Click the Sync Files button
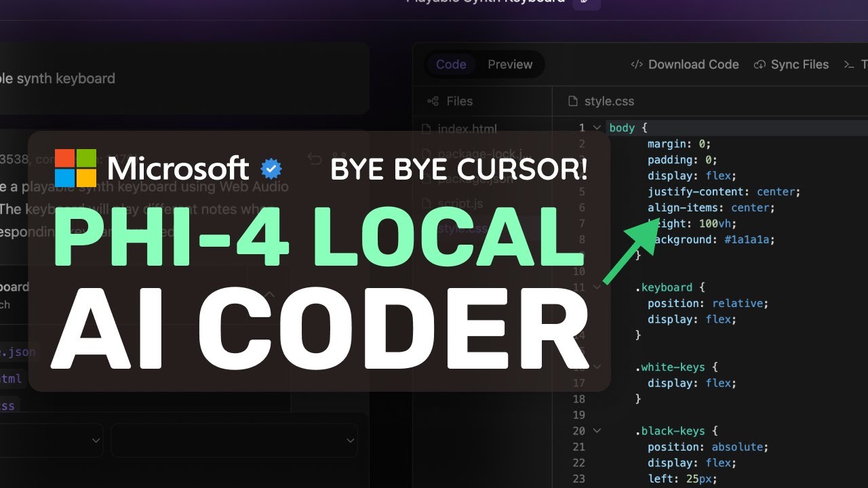868x488 pixels. pyautogui.click(x=791, y=64)
